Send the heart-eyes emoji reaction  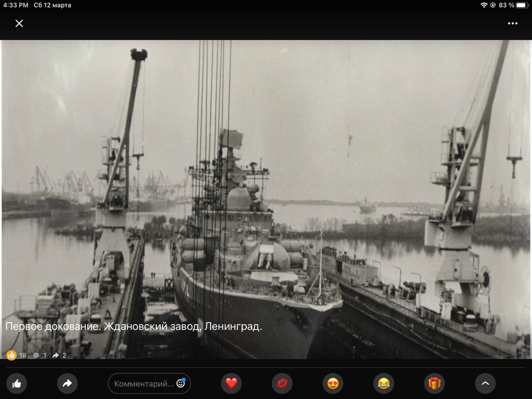click(333, 383)
